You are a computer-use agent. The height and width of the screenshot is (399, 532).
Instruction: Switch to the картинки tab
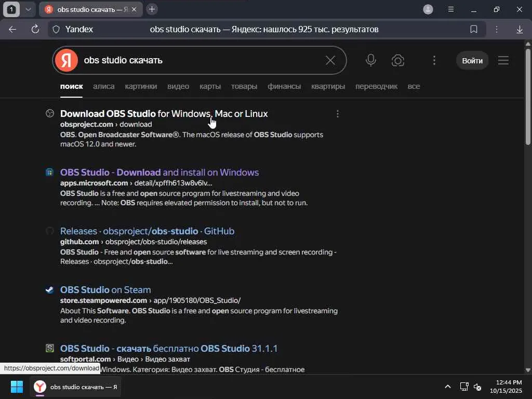[141, 87]
